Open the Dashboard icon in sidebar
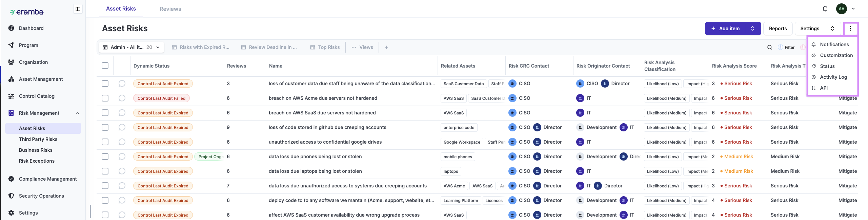Viewport: 868px width, 220px height. click(11, 28)
